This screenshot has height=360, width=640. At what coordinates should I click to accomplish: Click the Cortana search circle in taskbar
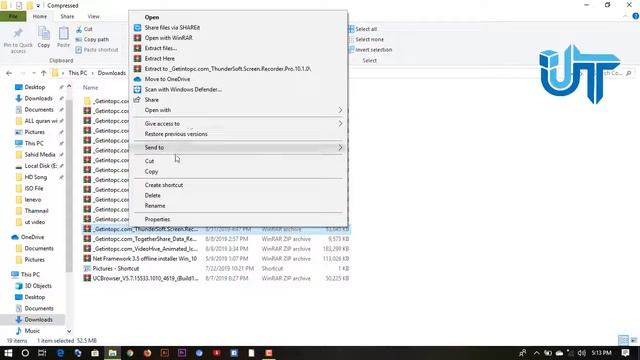point(25,353)
